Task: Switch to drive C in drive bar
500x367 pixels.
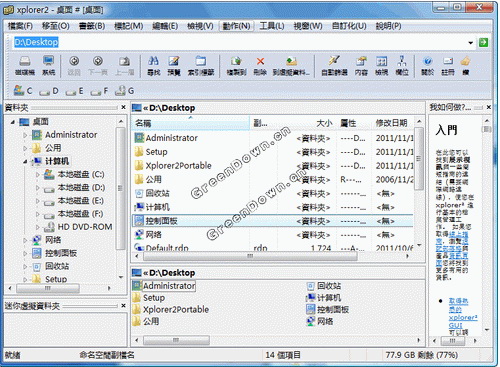Action: 23,90
